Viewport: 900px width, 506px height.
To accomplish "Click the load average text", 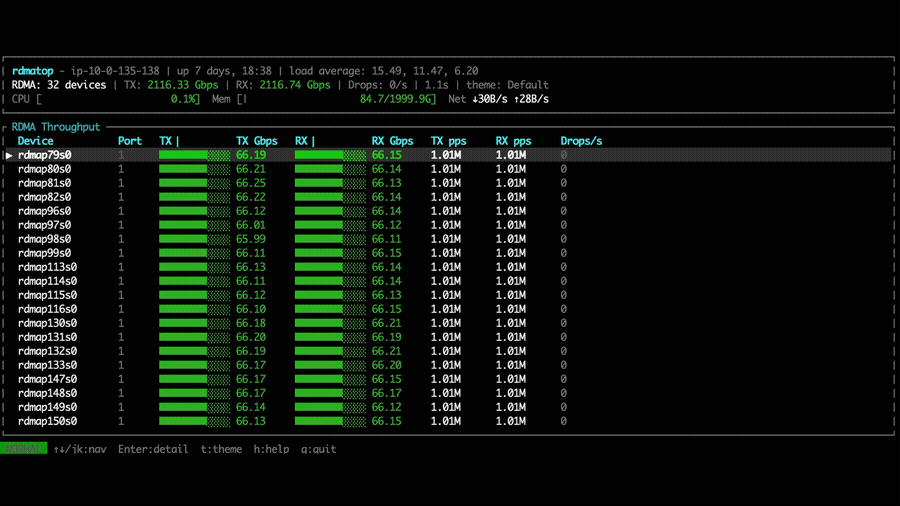I will coord(383,71).
